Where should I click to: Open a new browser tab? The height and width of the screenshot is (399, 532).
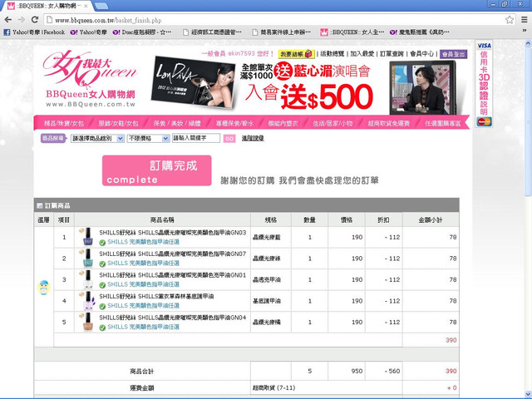pos(101,6)
